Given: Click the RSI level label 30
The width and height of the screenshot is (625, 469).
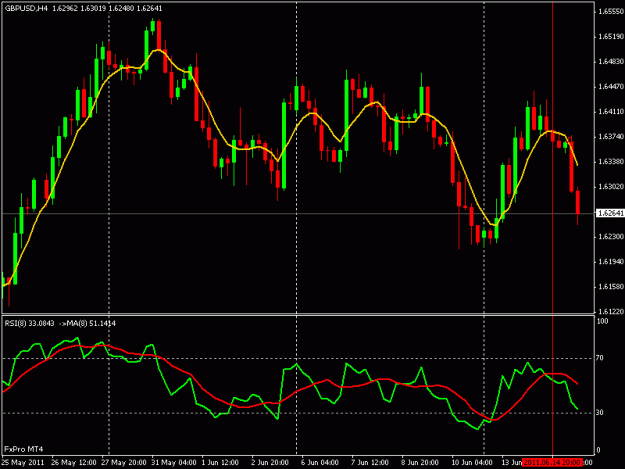Looking at the screenshot, I should coord(600,413).
